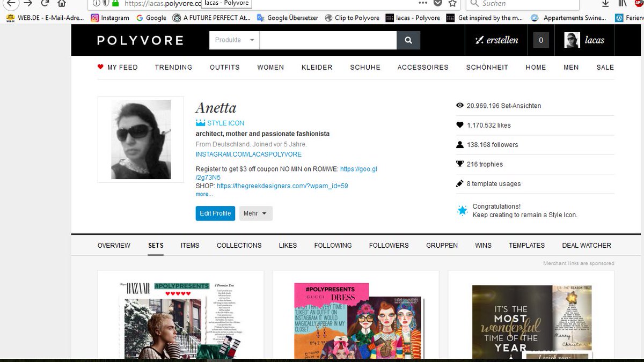This screenshot has width=644, height=362.
Task: Click the browser Suchen search box
Action: (x=523, y=4)
